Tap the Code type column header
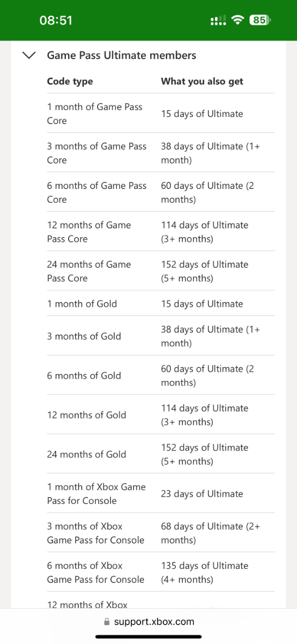This screenshot has height=644, width=297. point(70,81)
